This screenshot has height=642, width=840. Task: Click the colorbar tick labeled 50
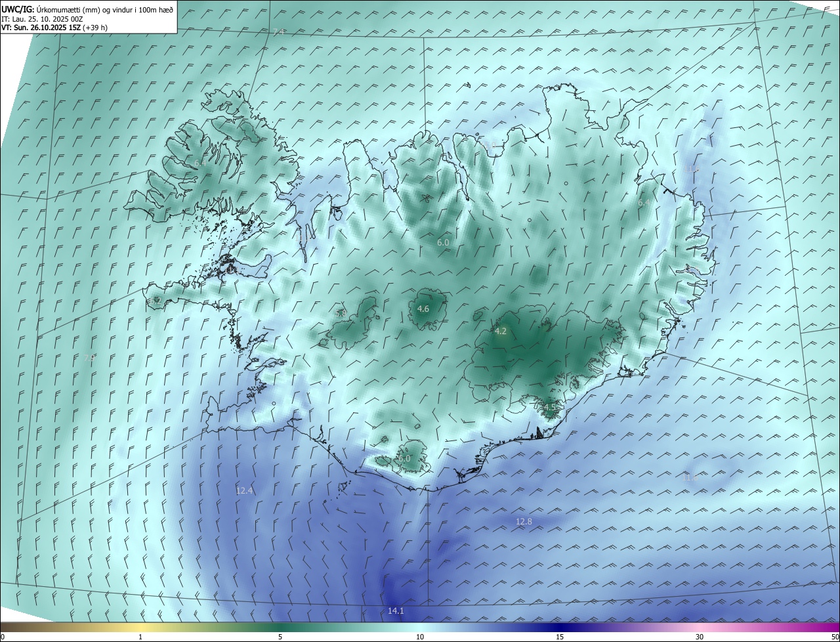[834, 637]
